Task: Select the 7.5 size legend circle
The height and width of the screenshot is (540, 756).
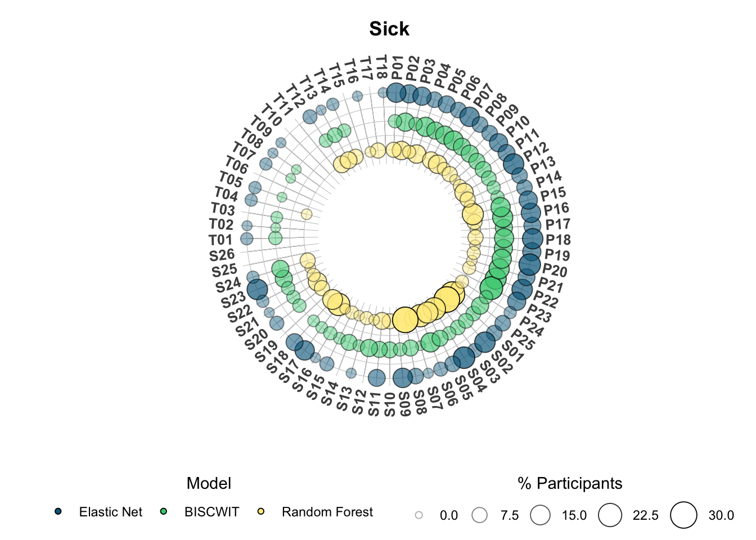Action: [x=480, y=515]
